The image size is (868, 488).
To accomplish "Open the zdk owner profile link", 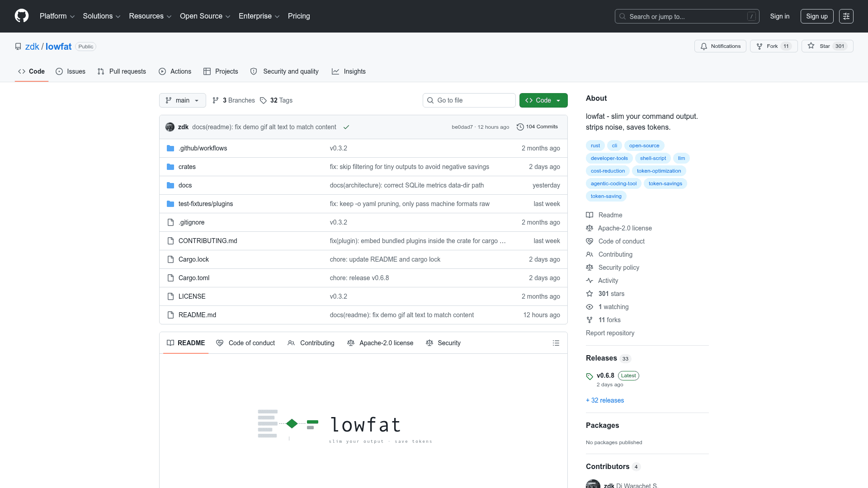I will click(x=32, y=47).
